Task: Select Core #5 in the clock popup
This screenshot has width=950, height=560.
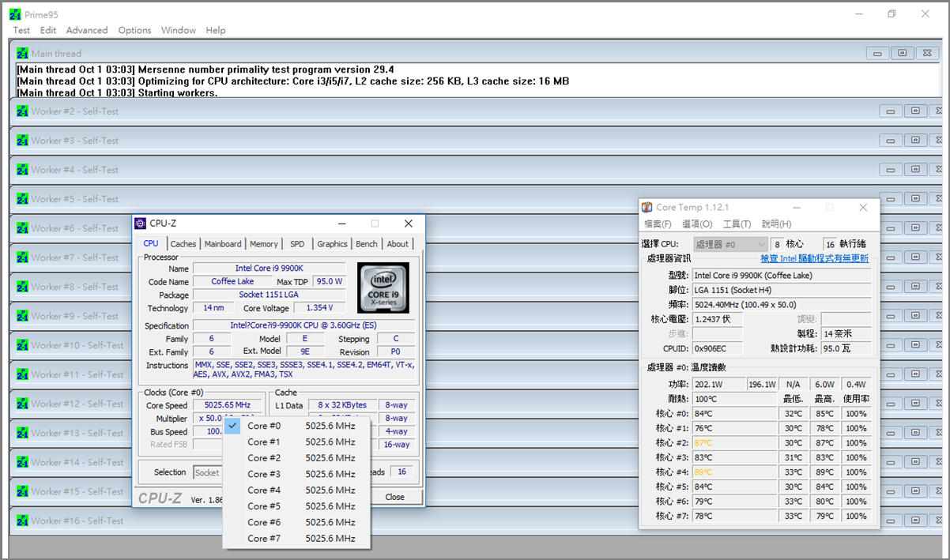Action: [296, 506]
